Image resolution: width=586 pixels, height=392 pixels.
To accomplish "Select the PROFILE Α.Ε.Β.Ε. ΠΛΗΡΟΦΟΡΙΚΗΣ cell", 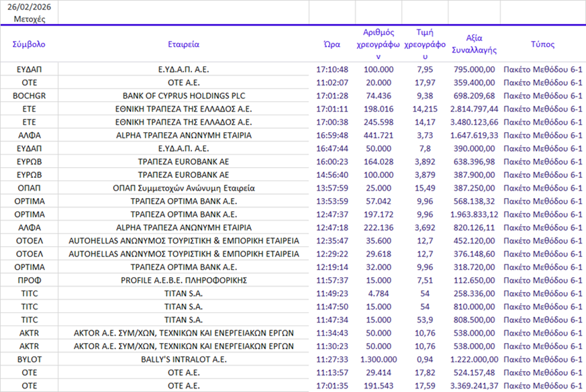I will click(x=183, y=280).
